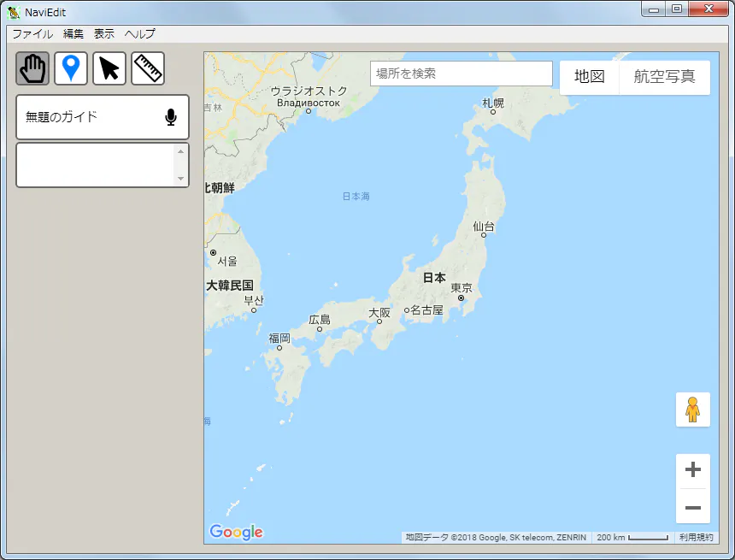Click the list scrollbar down arrow
Image resolution: width=735 pixels, height=560 pixels.
click(180, 178)
